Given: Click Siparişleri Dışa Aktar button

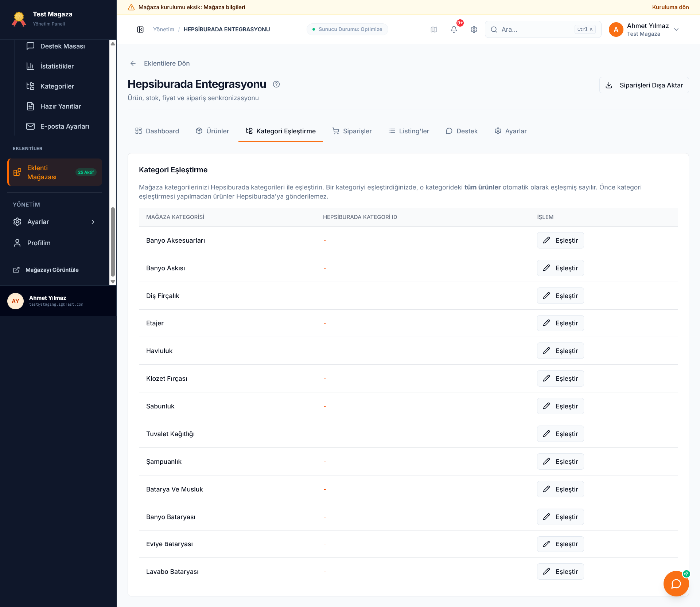Looking at the screenshot, I should coord(644,85).
